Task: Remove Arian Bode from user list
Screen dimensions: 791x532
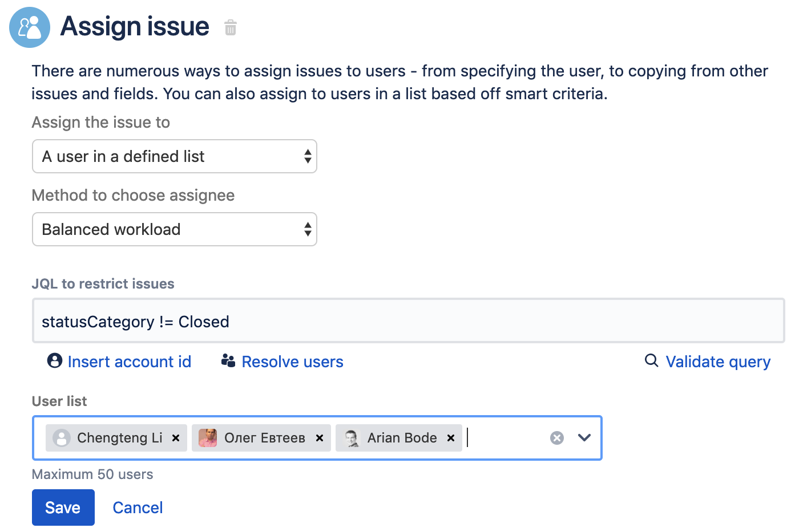Action: point(451,438)
